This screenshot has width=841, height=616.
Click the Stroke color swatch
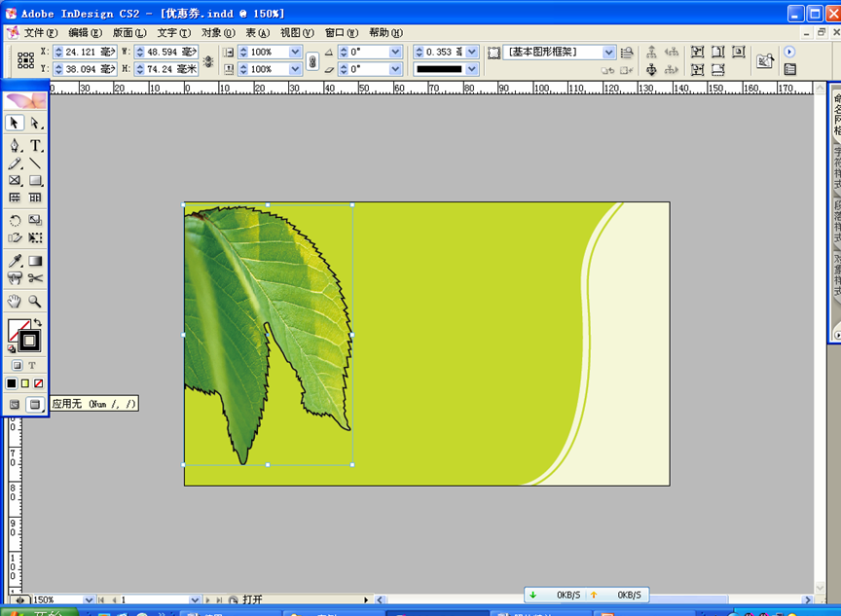point(29,341)
